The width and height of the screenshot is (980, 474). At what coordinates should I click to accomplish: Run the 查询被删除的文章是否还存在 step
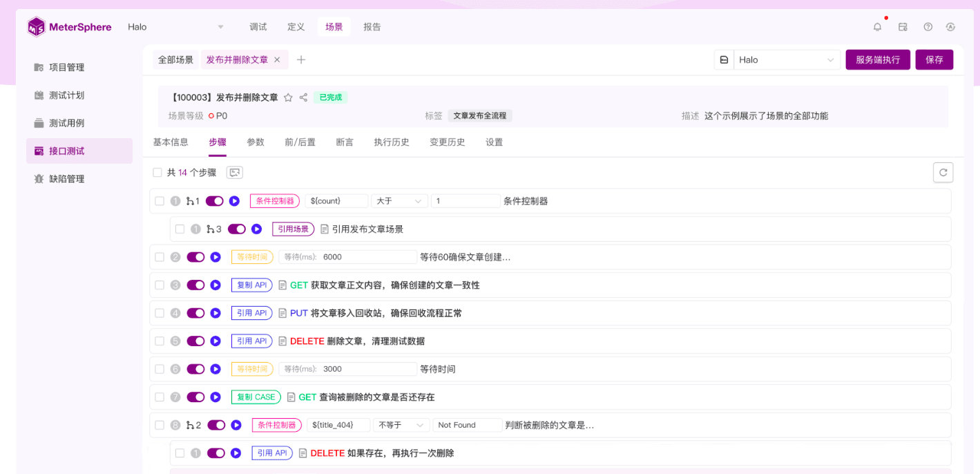tap(215, 397)
